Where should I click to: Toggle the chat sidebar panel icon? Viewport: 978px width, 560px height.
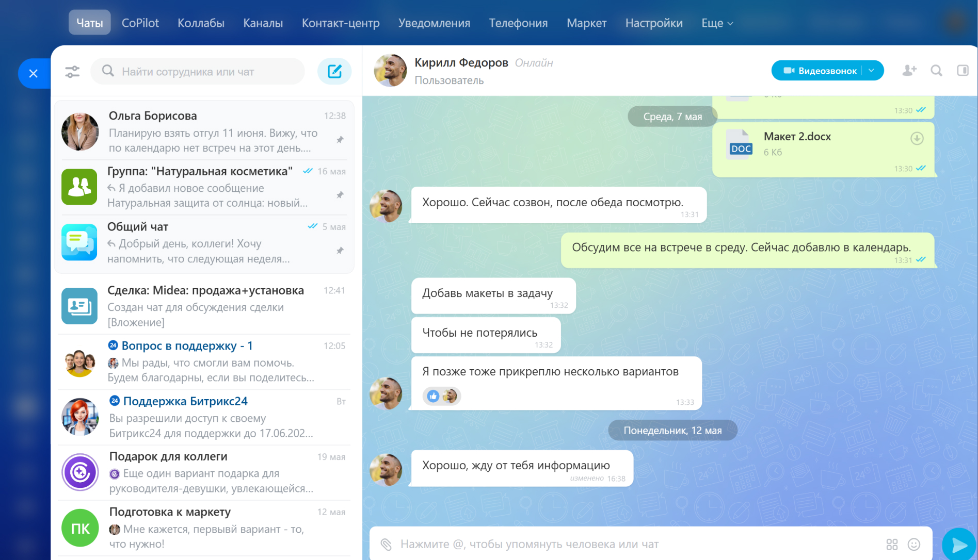point(963,71)
